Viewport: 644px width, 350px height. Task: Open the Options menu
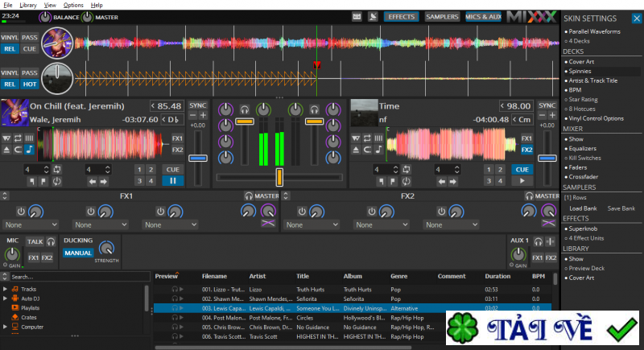coord(73,5)
